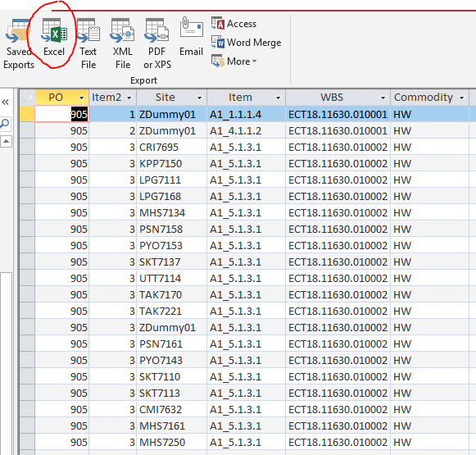The image size is (476, 455).
Task: Export to XML File
Action: click(x=123, y=43)
